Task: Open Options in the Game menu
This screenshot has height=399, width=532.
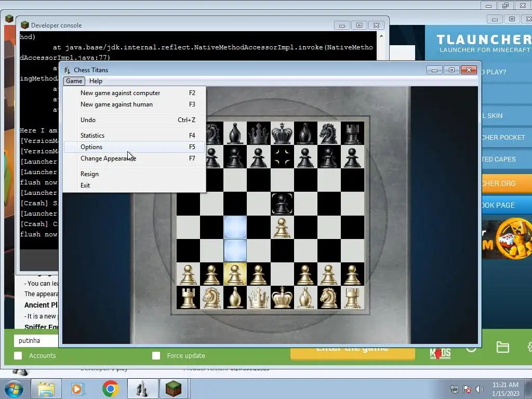Action: 135,147
